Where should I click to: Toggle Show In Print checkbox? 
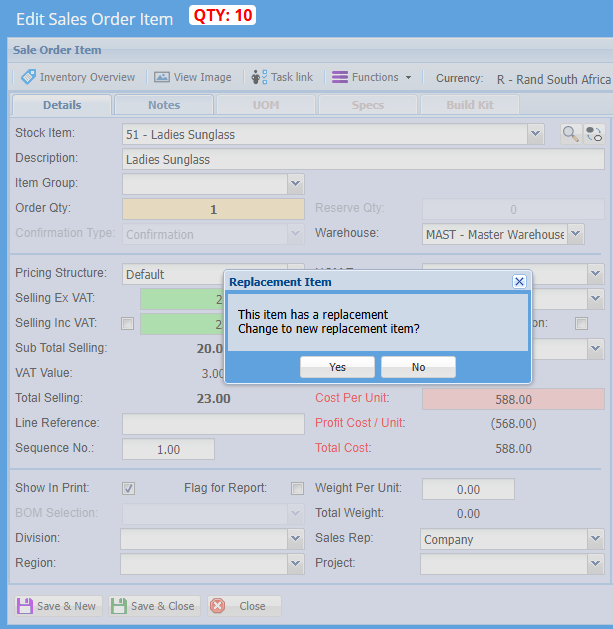coord(128,488)
